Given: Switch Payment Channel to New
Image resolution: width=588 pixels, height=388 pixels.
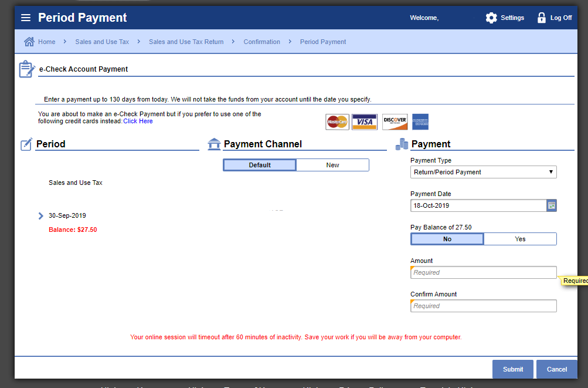Looking at the screenshot, I should click(x=332, y=165).
